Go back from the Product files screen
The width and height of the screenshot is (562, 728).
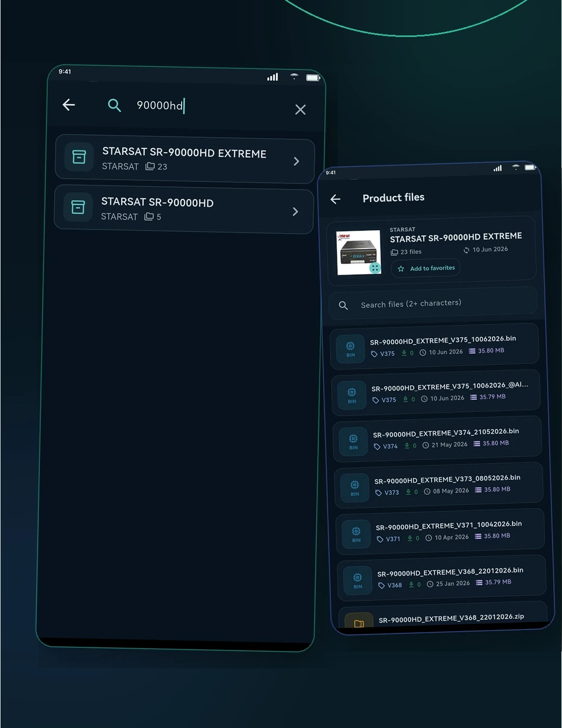coord(336,199)
